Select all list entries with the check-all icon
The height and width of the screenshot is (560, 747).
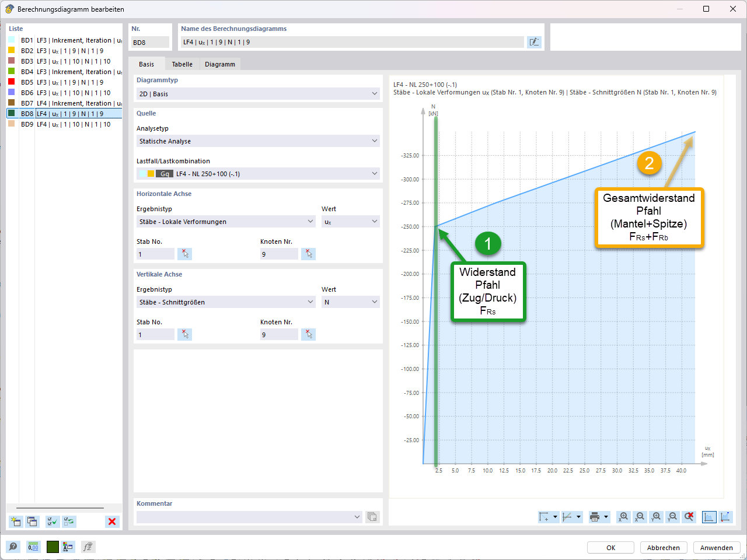tap(53, 521)
